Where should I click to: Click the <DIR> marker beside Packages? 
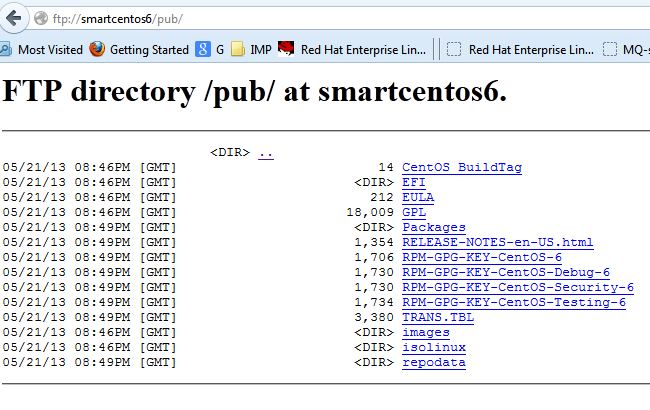point(374,227)
